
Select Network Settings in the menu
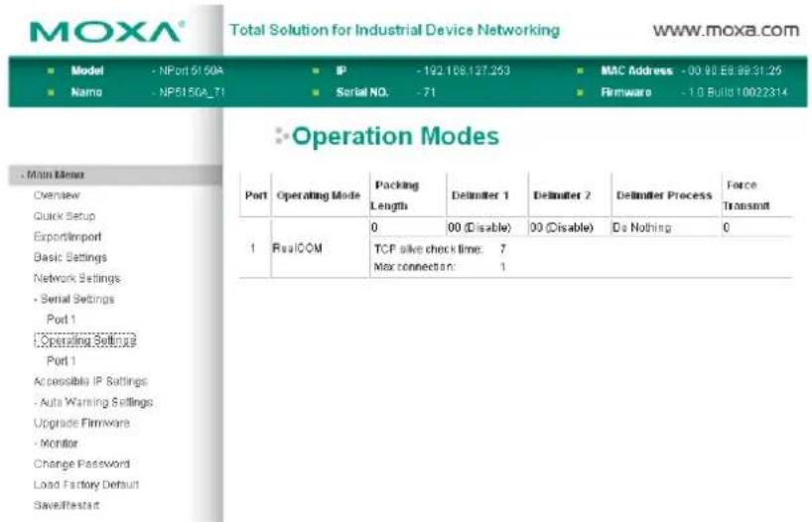pos(76,278)
